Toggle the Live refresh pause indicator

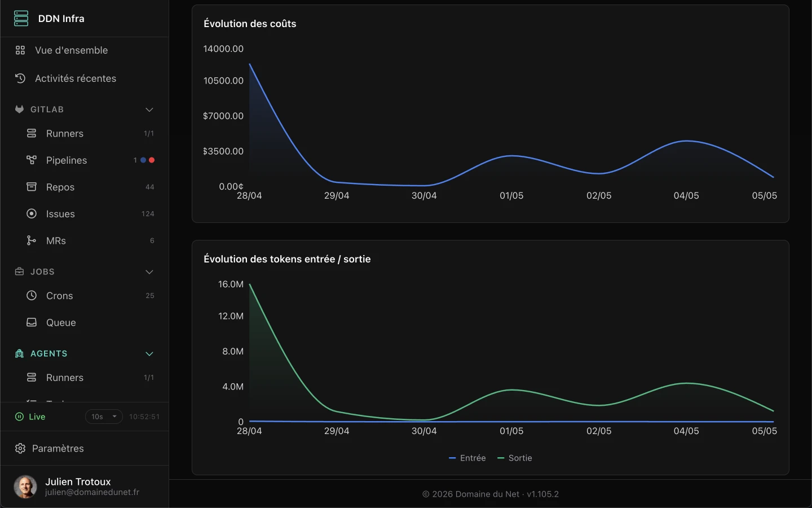(x=19, y=417)
